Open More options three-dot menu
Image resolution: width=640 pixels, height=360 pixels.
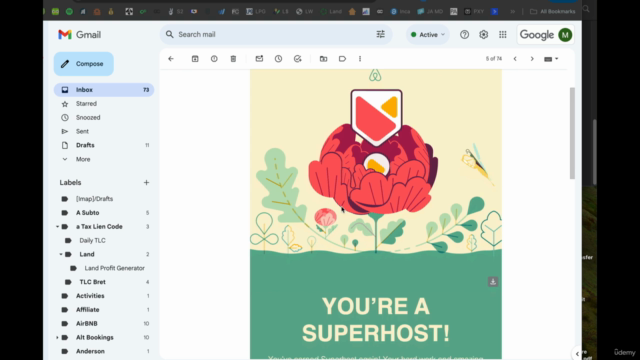pyautogui.click(x=360, y=59)
